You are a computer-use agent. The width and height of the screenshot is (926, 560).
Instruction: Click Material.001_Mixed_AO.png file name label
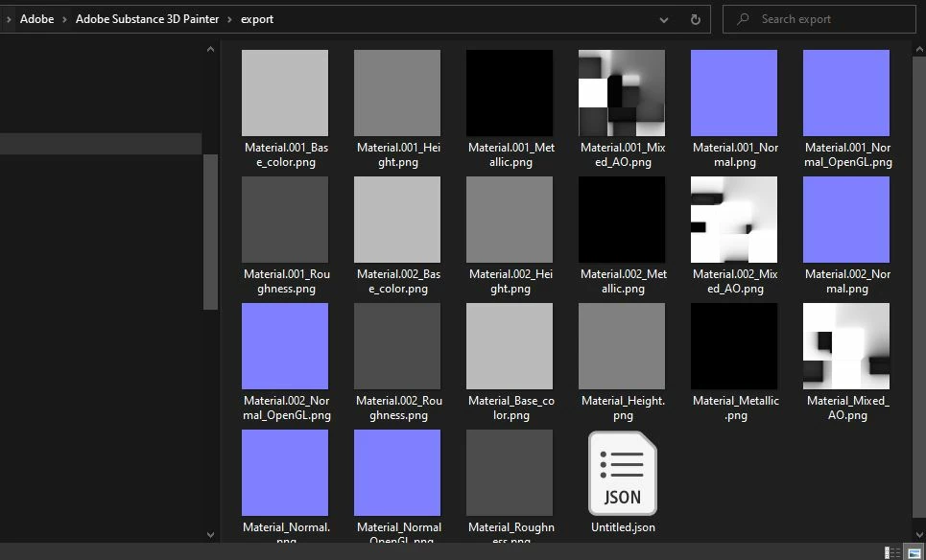click(x=623, y=154)
